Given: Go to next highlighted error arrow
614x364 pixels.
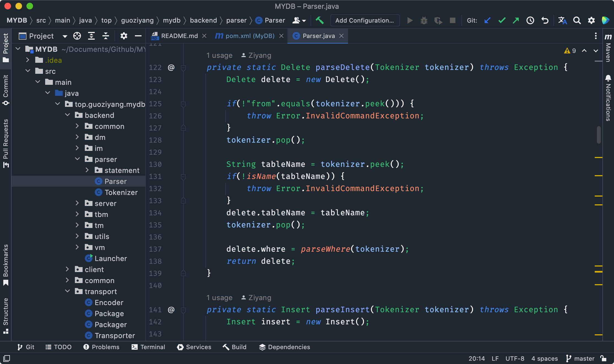Looking at the screenshot, I should (x=596, y=51).
